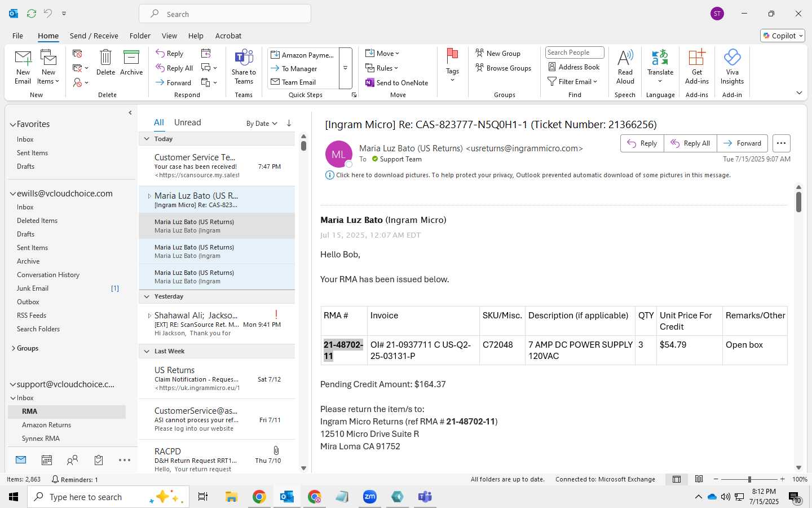
Task: Switch to Reading view in status bar
Action: coord(699,479)
